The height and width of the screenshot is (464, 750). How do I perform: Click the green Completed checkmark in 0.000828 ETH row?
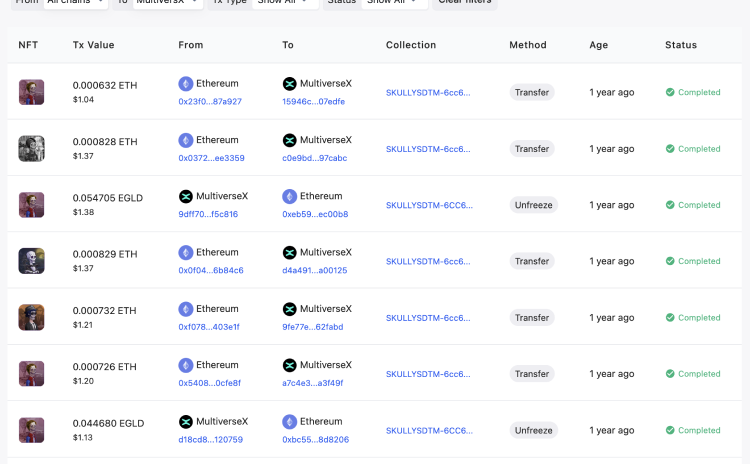670,149
